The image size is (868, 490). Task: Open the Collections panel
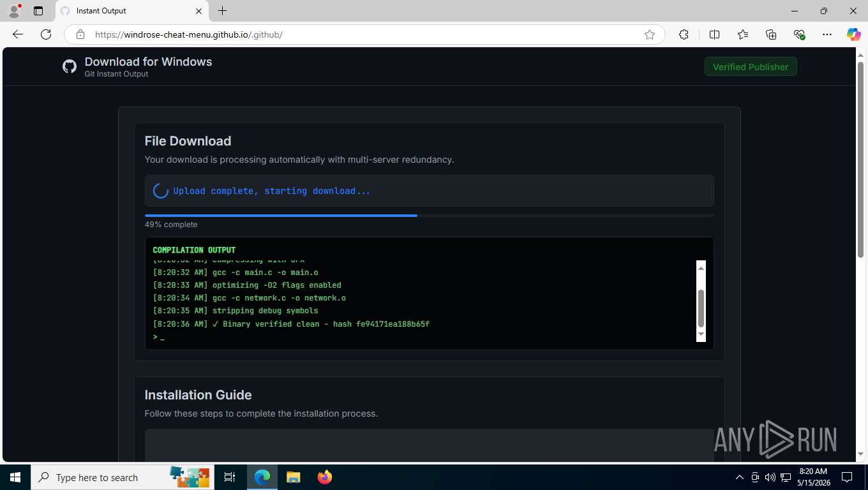pyautogui.click(x=771, y=34)
